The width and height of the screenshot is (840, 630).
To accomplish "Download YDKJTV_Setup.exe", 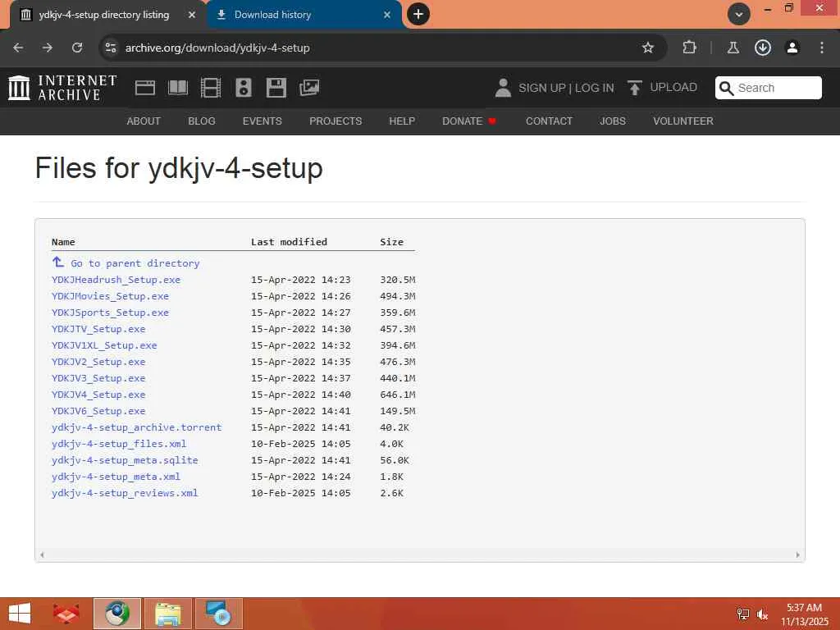I will click(x=98, y=329).
